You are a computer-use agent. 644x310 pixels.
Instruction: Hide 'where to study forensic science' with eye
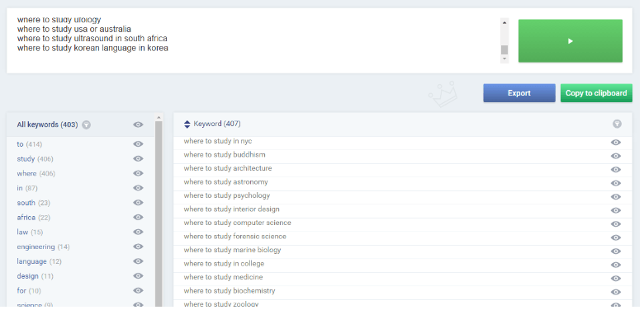616,237
